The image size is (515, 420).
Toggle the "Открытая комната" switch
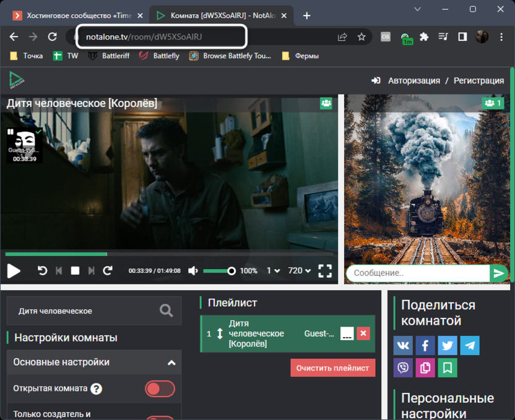(x=160, y=389)
